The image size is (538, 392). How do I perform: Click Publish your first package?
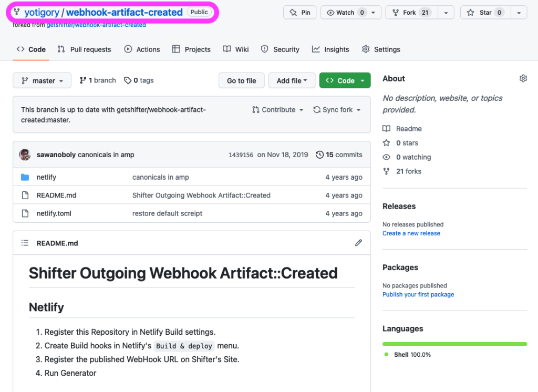click(418, 294)
